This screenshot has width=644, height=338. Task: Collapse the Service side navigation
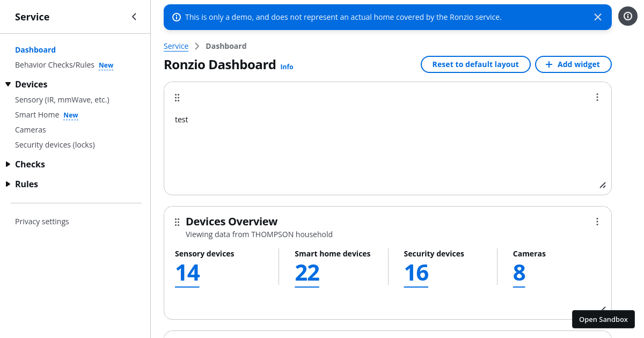134,17
